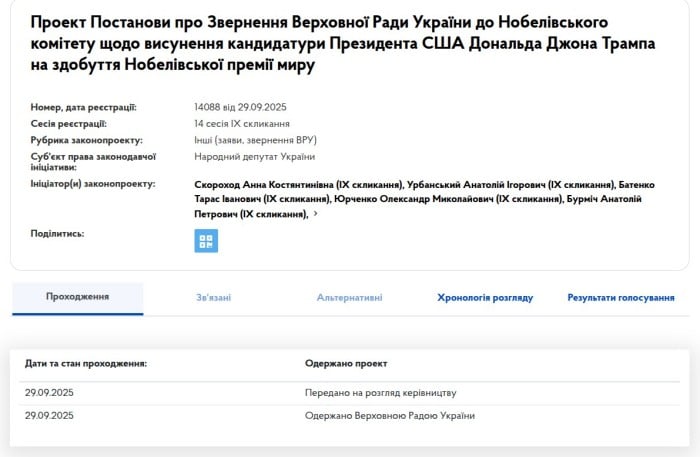700x457 pixels.
Task: Select the Одержано Верховною Радою України row
Action: pyautogui.click(x=389, y=415)
